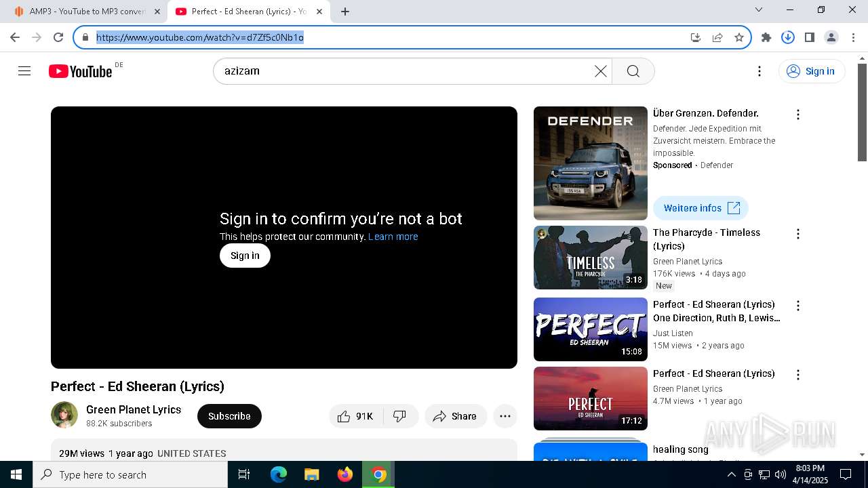
Task: Click the browser back arrow
Action: [x=15, y=37]
